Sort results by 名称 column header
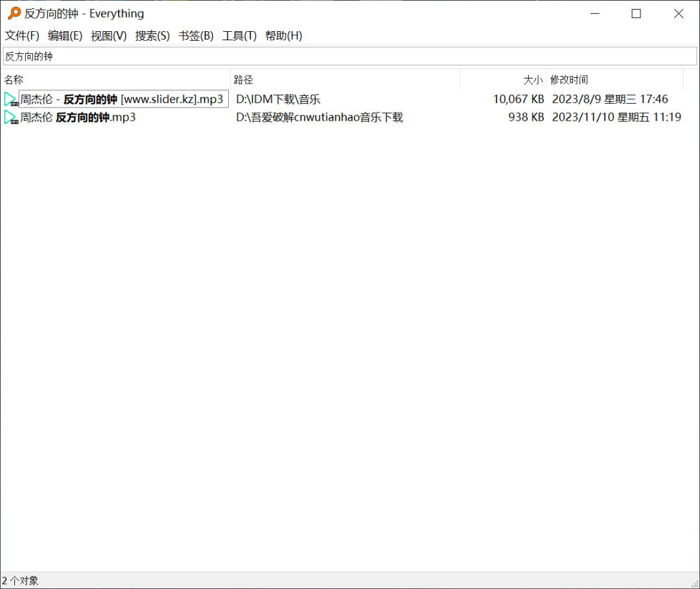The image size is (700, 589). click(x=115, y=80)
